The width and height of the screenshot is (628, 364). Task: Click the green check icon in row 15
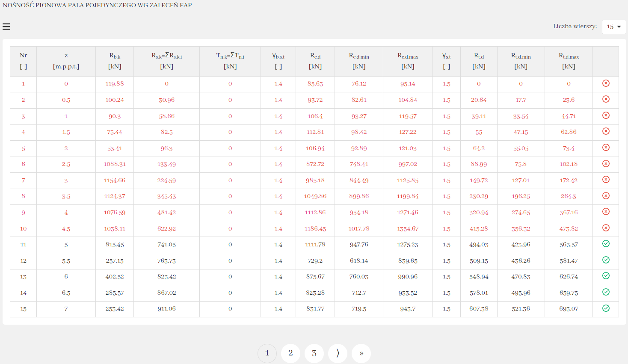click(x=606, y=308)
